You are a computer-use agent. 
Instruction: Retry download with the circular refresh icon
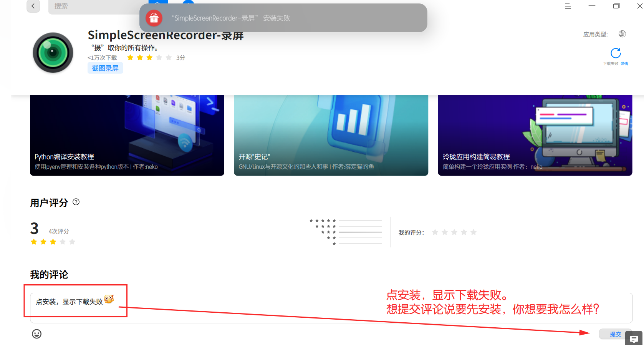(616, 53)
